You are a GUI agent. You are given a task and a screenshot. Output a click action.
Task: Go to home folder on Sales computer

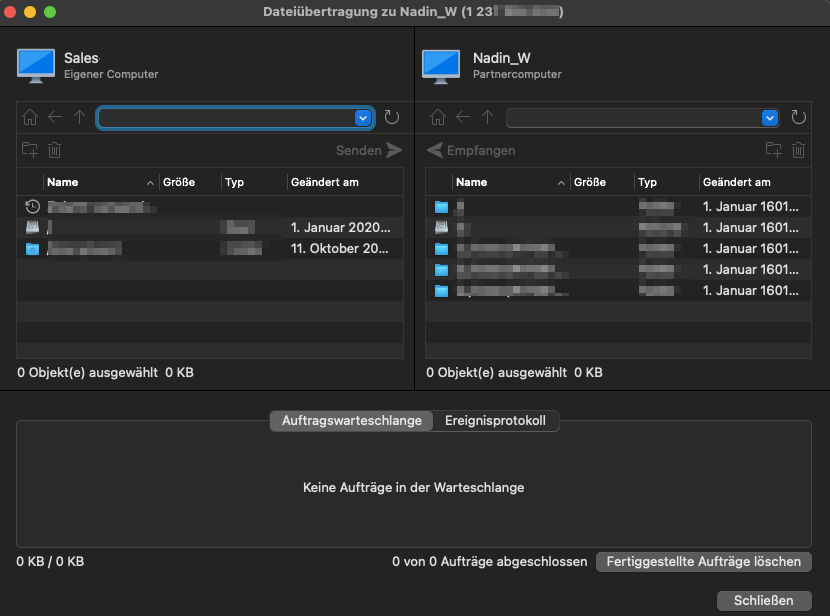30,117
